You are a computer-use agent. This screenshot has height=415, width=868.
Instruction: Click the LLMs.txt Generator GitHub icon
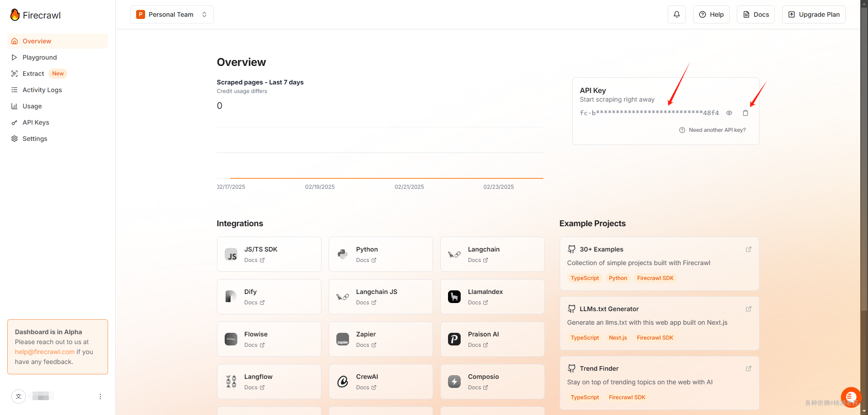pyautogui.click(x=571, y=309)
